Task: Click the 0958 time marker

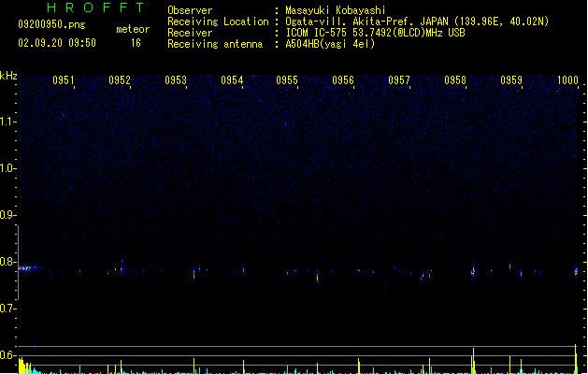Action: pyautogui.click(x=455, y=80)
